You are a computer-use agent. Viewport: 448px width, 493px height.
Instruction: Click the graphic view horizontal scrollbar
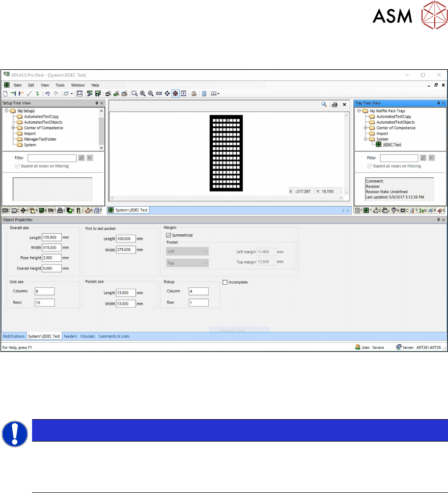tap(227, 198)
